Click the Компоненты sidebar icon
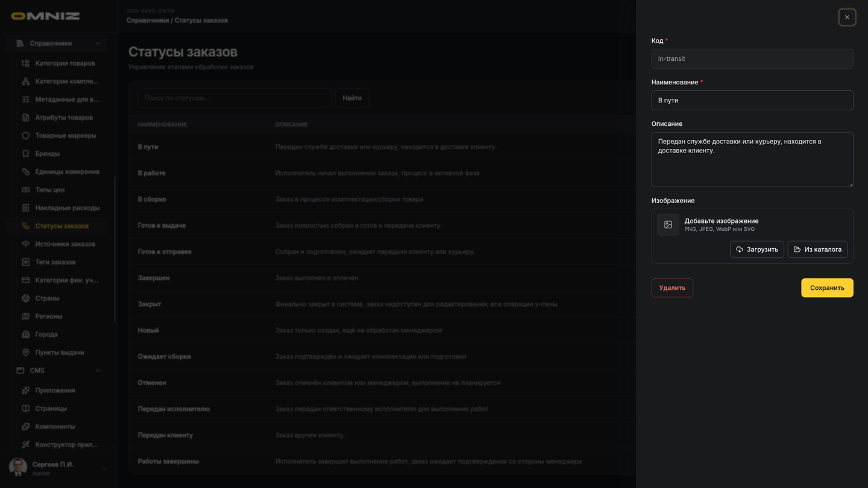The height and width of the screenshot is (488, 868). (x=25, y=427)
